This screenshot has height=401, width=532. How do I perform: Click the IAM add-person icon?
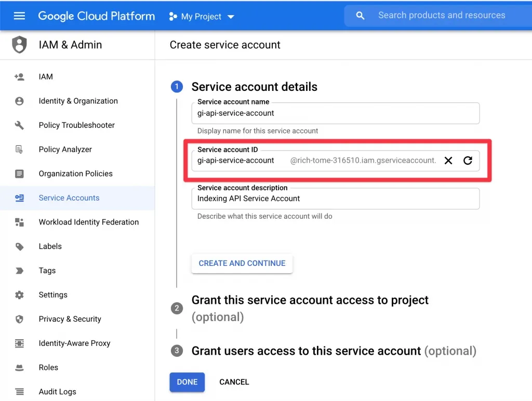coord(19,77)
